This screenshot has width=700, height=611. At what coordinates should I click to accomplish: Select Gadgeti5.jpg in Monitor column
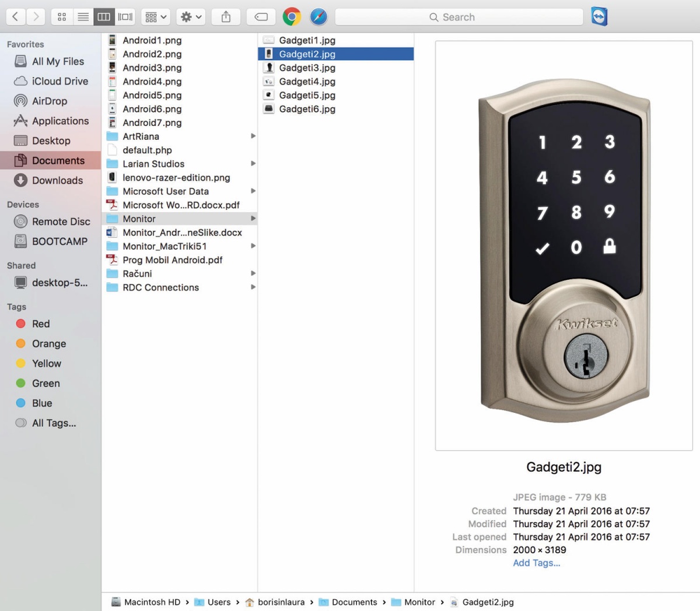click(336, 95)
